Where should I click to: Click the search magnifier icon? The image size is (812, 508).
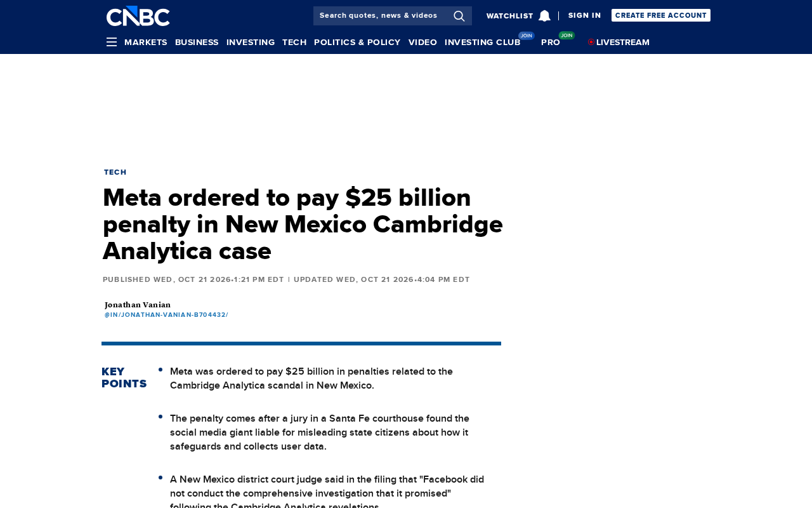(459, 16)
